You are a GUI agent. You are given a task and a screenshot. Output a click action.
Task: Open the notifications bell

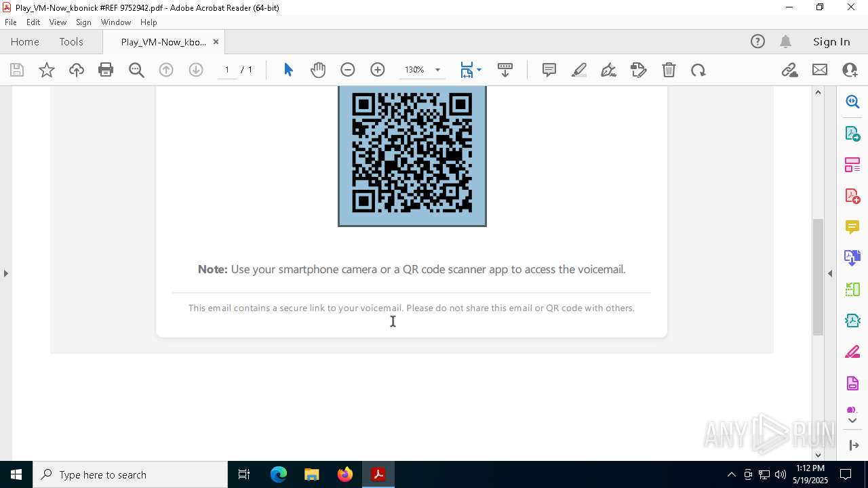point(785,42)
